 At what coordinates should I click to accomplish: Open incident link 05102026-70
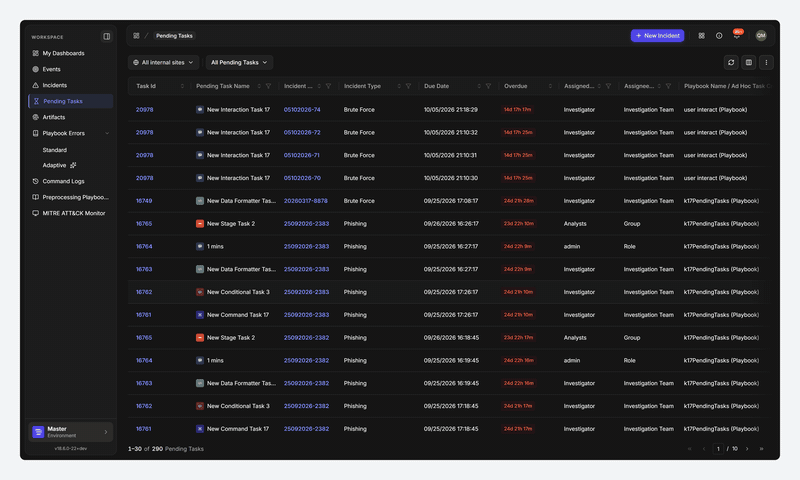pyautogui.click(x=302, y=178)
